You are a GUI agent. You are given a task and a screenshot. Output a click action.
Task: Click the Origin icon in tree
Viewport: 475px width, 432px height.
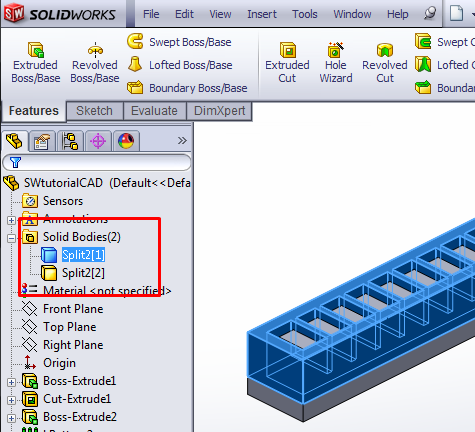point(30,363)
